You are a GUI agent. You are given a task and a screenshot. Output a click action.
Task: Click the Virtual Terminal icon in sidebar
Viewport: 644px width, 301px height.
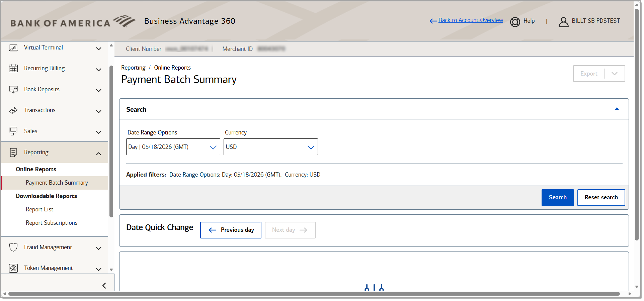pos(13,48)
